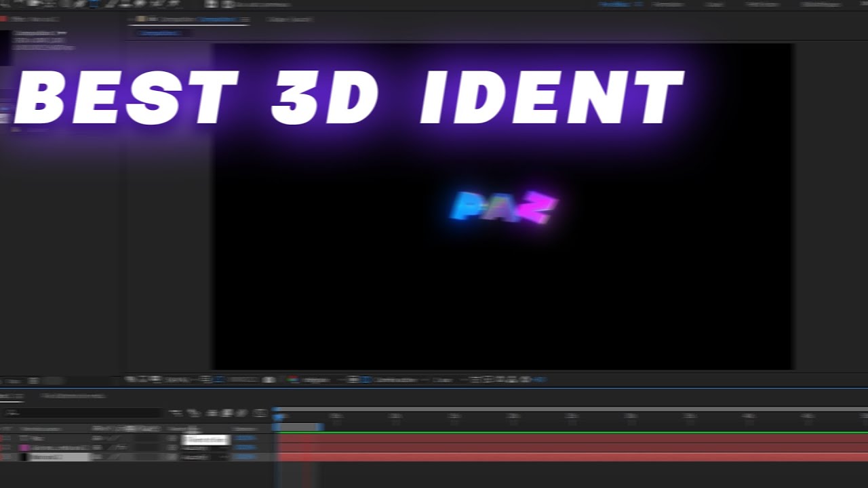Select the bottom red layer duration bar
Screen dimensions: 868x488
tap(573, 457)
